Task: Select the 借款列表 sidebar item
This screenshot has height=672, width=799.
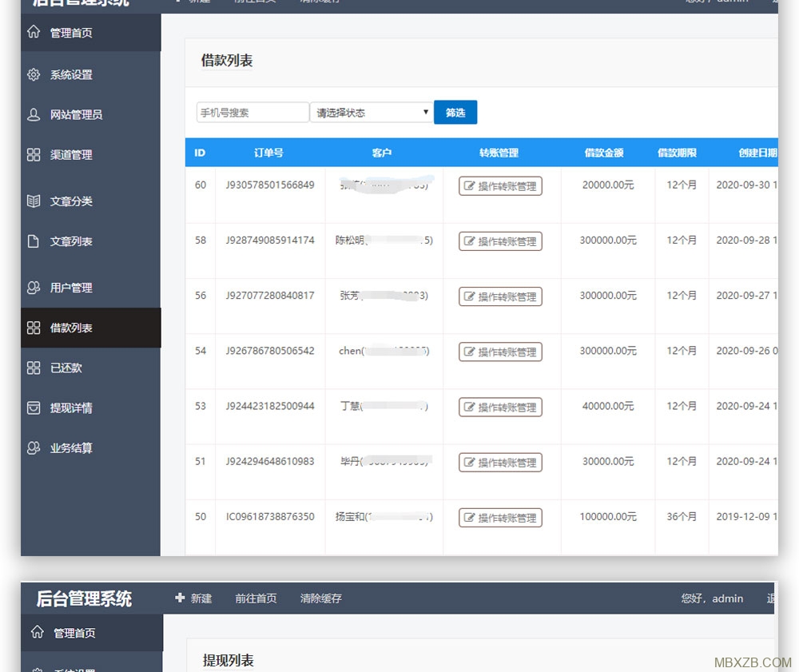Action: [91, 328]
